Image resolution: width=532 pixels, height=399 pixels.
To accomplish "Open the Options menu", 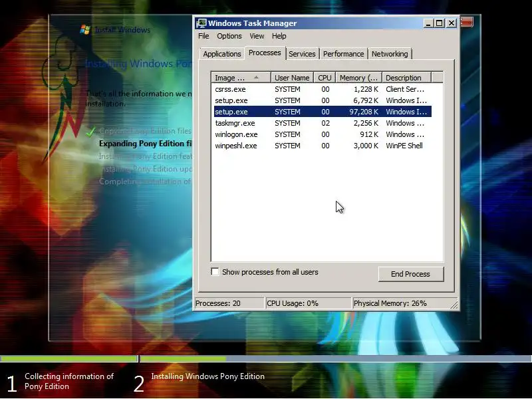I will click(x=229, y=36).
